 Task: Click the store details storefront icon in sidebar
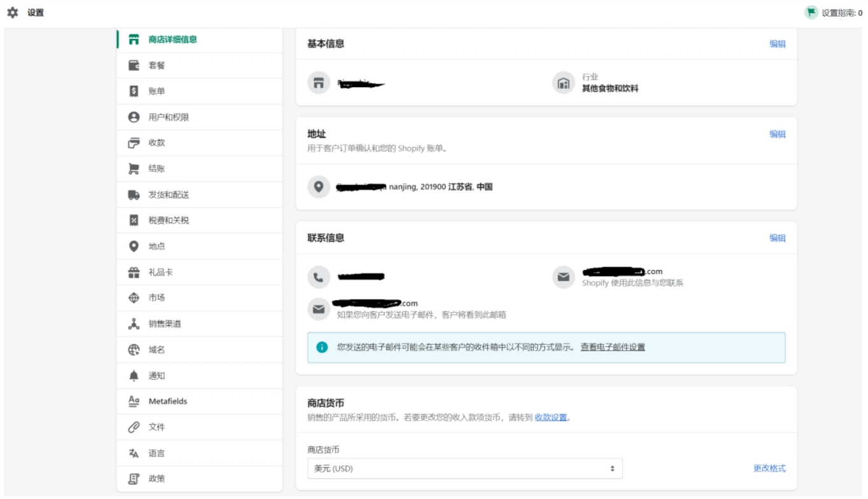click(134, 39)
